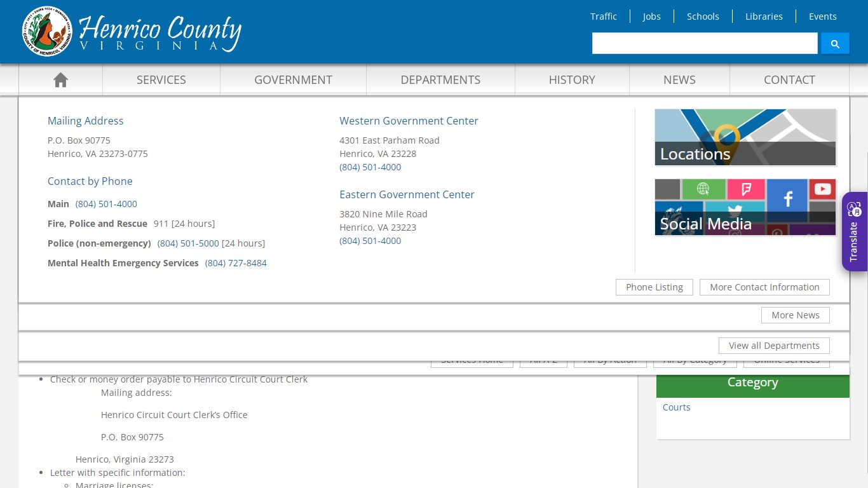This screenshot has height=488, width=868.
Task: Click Western Government Center phone number
Action: pos(370,167)
